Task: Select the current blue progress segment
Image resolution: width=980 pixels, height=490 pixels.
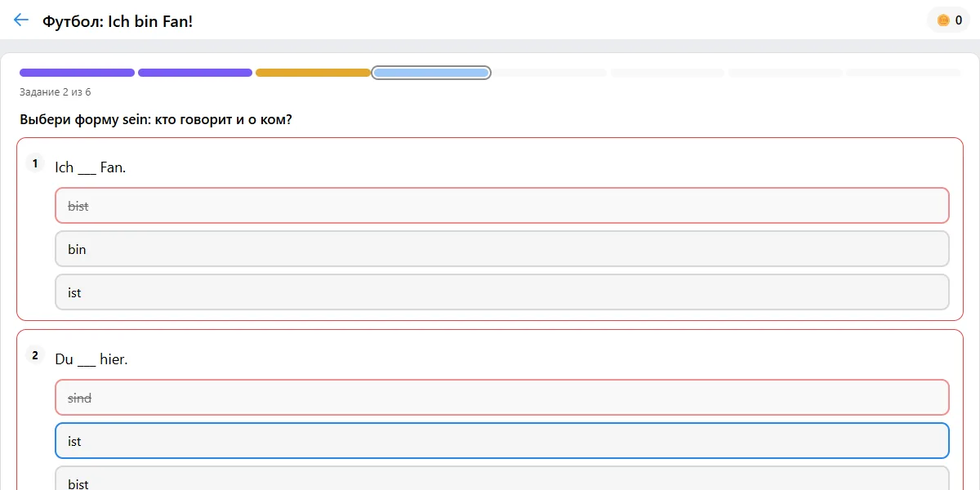Action: tap(431, 73)
